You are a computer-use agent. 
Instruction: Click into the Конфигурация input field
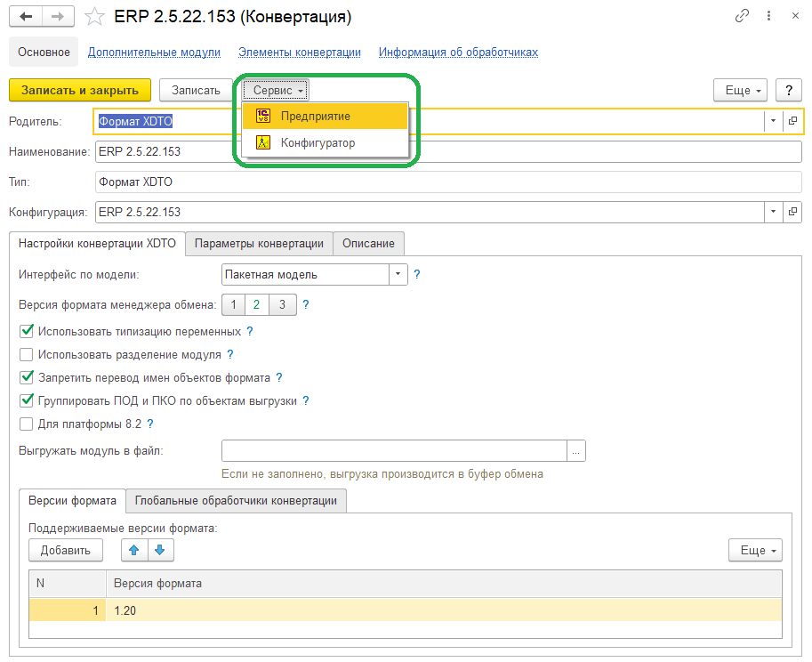coord(430,212)
